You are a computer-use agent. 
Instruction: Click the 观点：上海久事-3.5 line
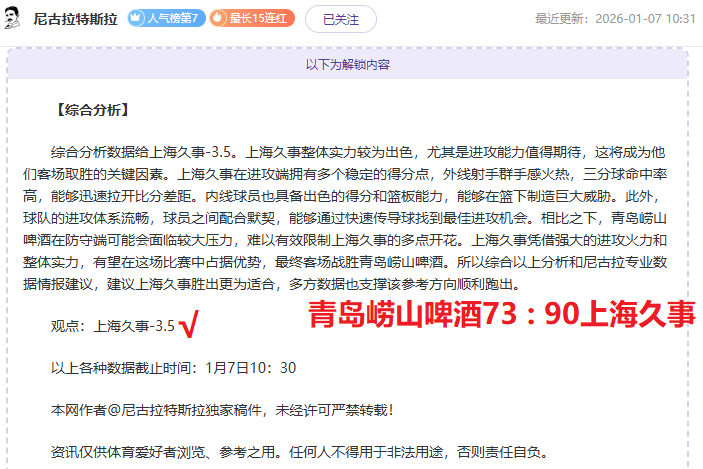[113, 326]
